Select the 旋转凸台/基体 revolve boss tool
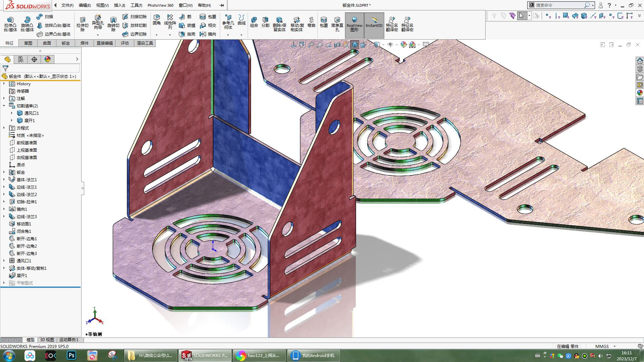The image size is (644, 362). pos(27,24)
